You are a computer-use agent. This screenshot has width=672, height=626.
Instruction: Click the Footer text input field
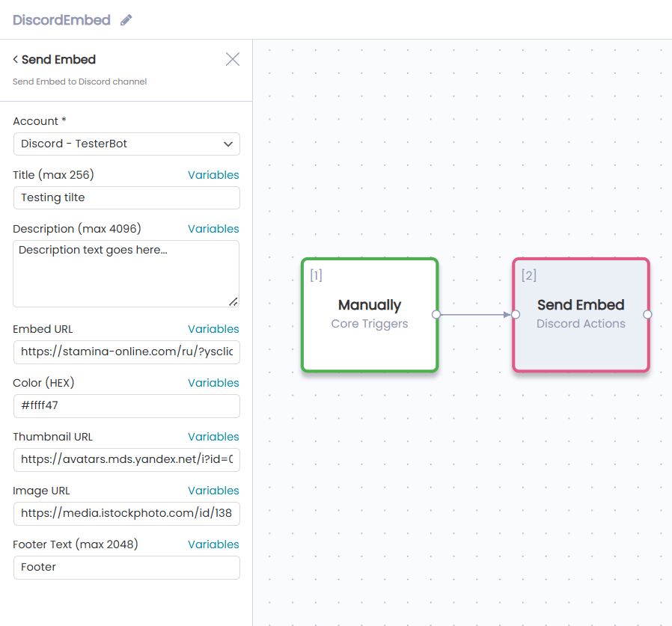(126, 568)
